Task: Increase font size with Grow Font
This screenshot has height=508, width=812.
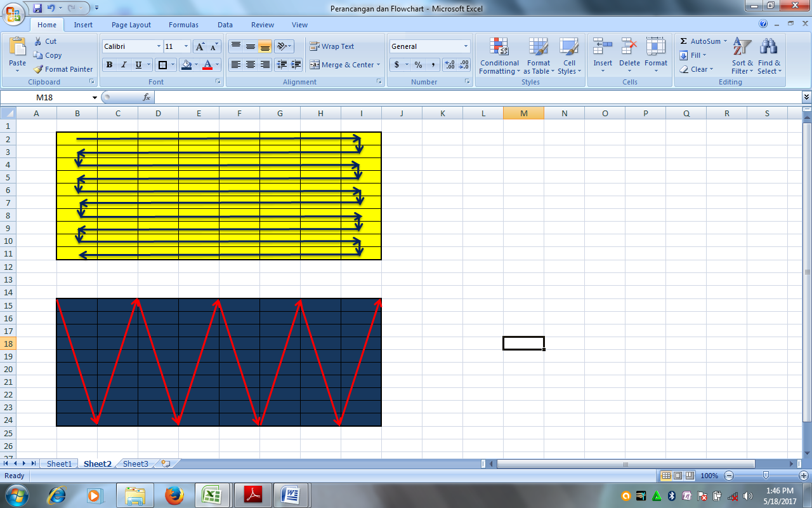Action: (x=200, y=46)
